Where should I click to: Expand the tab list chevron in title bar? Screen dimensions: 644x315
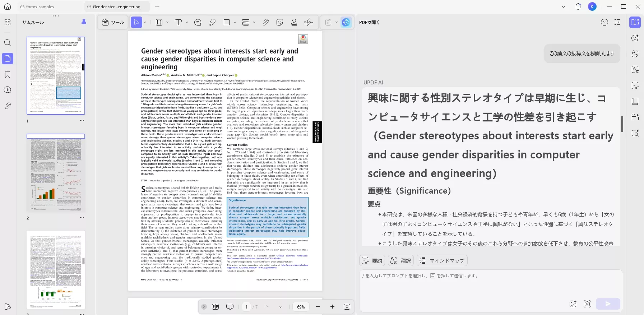[x=563, y=6]
